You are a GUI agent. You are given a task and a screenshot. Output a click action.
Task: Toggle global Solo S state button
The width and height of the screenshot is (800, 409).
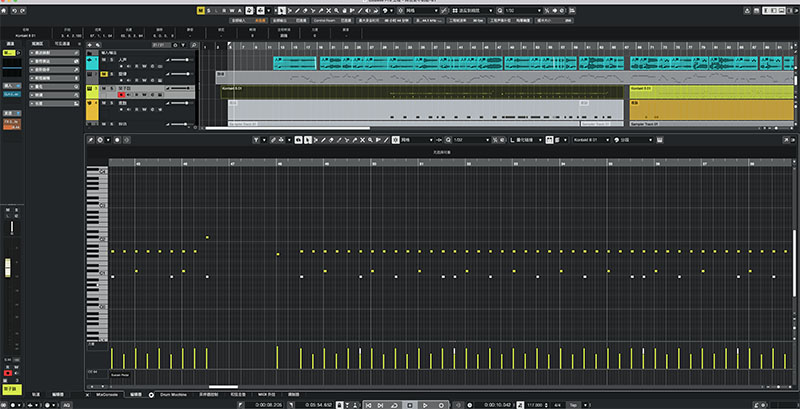208,10
